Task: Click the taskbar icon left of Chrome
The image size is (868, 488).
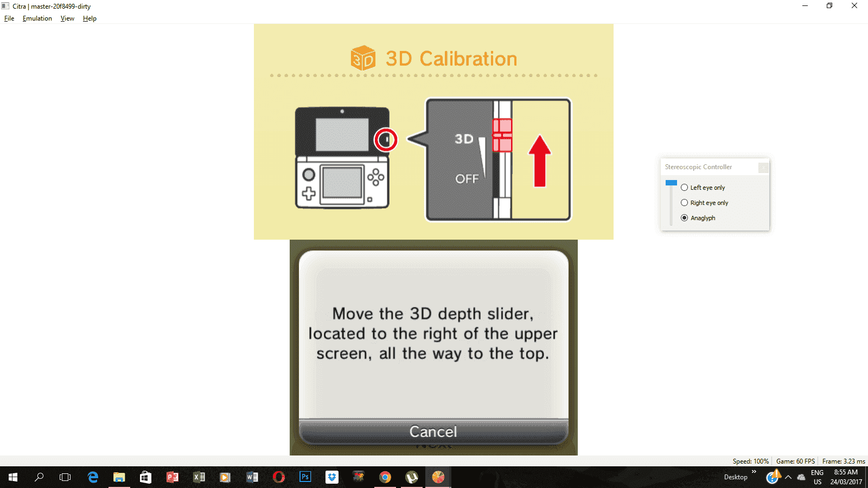Action: tap(359, 477)
